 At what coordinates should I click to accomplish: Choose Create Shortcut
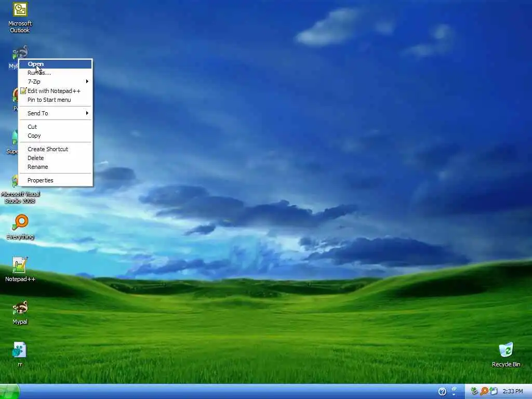click(x=55, y=149)
